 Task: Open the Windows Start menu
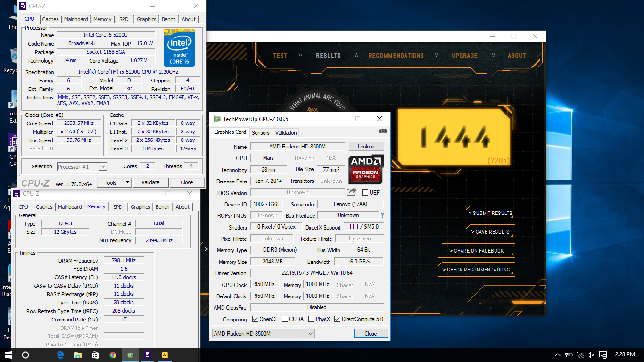pyautogui.click(x=8, y=355)
